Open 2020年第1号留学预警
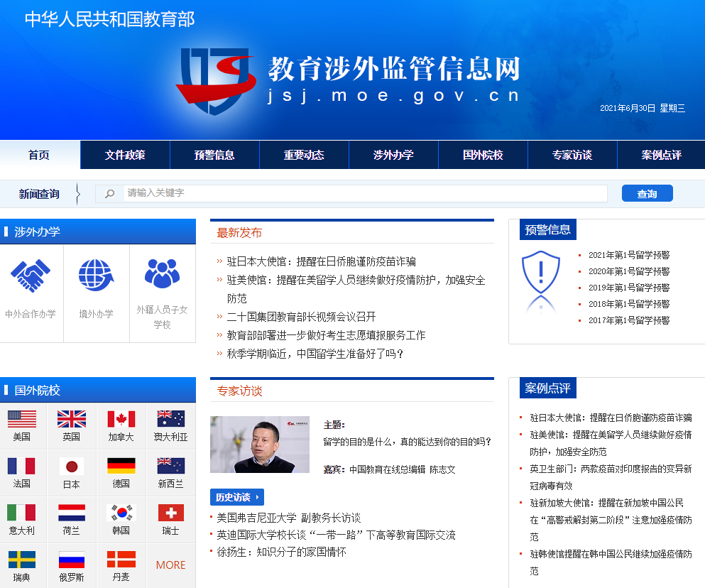The height and width of the screenshot is (588, 705). click(x=629, y=271)
